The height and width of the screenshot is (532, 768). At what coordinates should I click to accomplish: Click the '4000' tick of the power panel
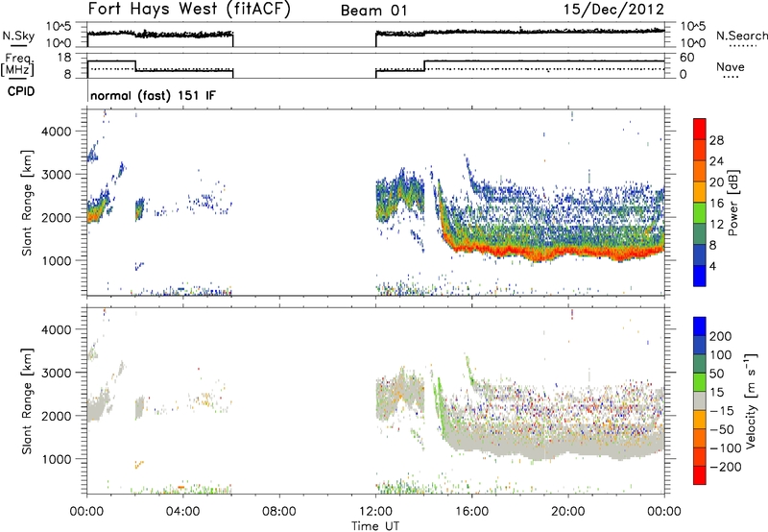click(57, 132)
